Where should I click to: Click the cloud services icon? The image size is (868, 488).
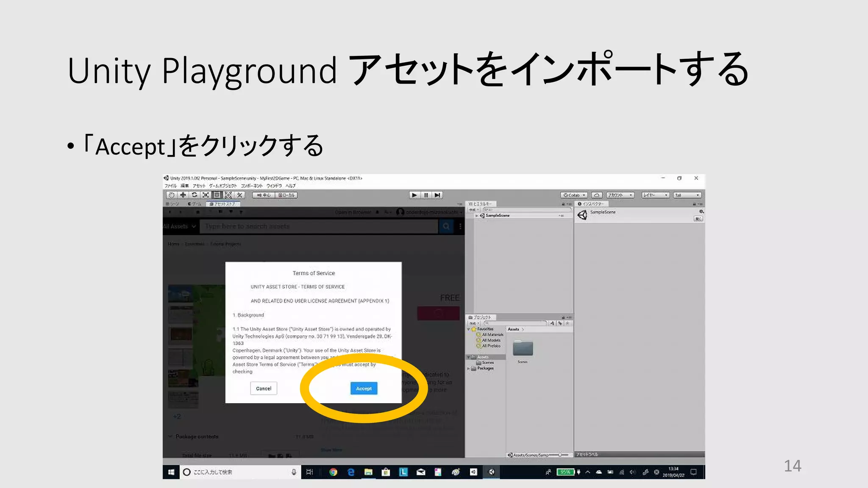[597, 195]
